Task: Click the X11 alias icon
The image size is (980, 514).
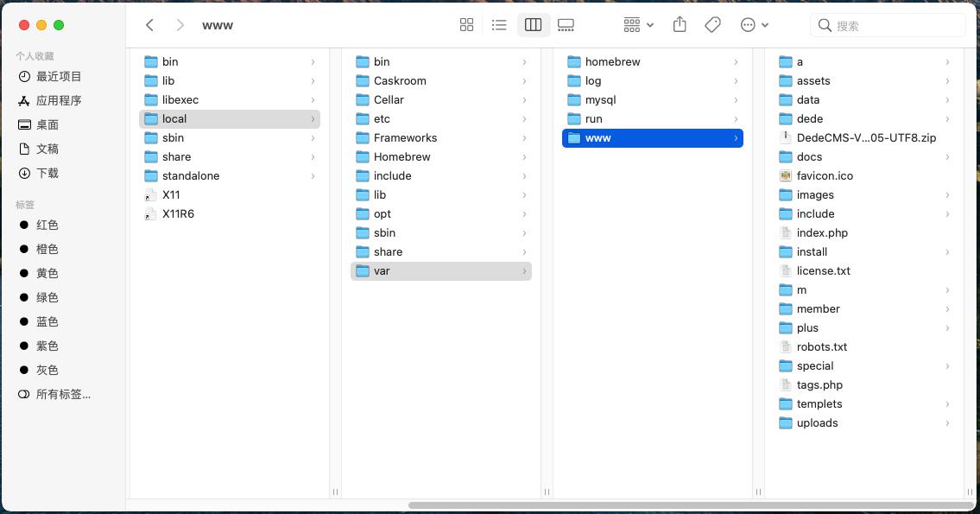Action: tap(150, 195)
